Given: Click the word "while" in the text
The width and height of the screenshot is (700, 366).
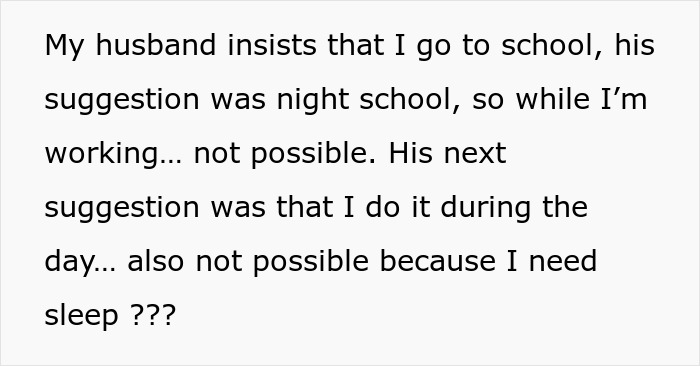Looking at the screenshot, I should (x=552, y=99).
